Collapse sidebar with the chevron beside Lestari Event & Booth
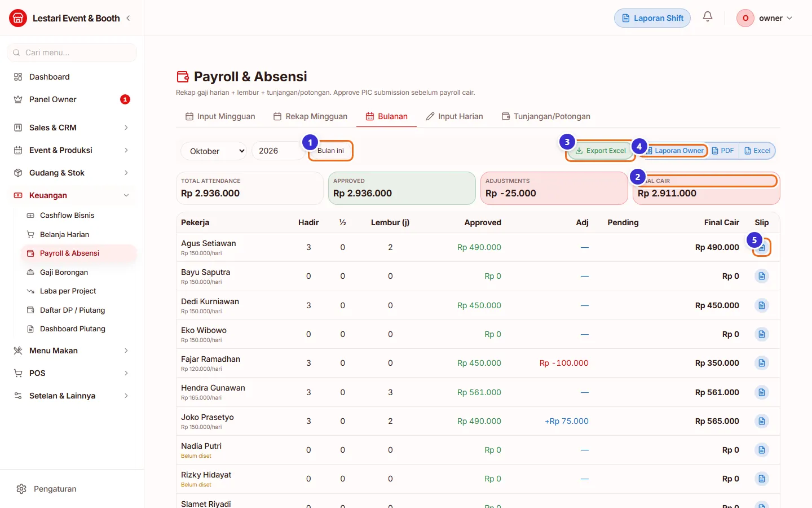This screenshot has width=812, height=508. click(129, 18)
